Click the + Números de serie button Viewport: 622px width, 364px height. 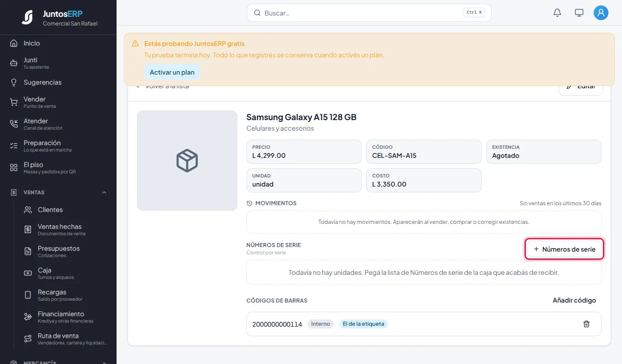tap(565, 249)
